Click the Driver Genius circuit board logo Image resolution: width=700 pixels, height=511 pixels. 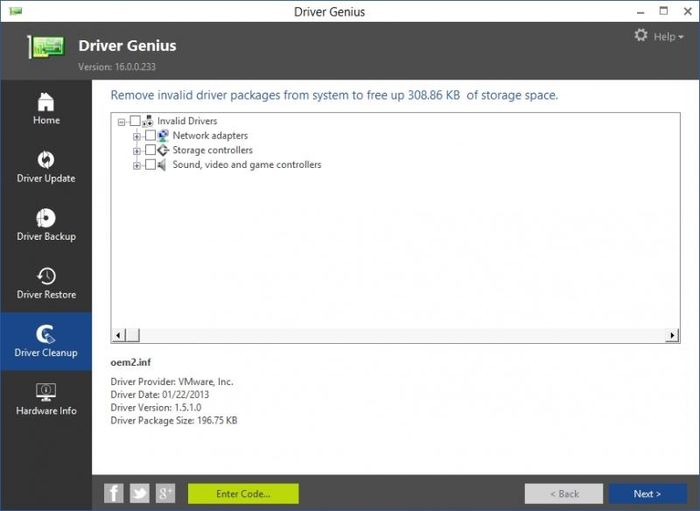tap(46, 46)
